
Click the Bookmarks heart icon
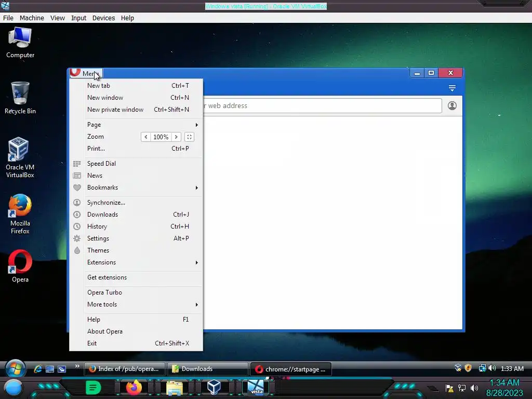(x=77, y=187)
